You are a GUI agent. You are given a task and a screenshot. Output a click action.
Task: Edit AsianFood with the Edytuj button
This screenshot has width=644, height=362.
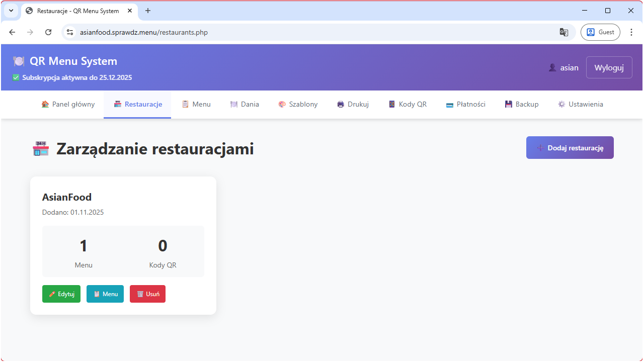(x=61, y=294)
